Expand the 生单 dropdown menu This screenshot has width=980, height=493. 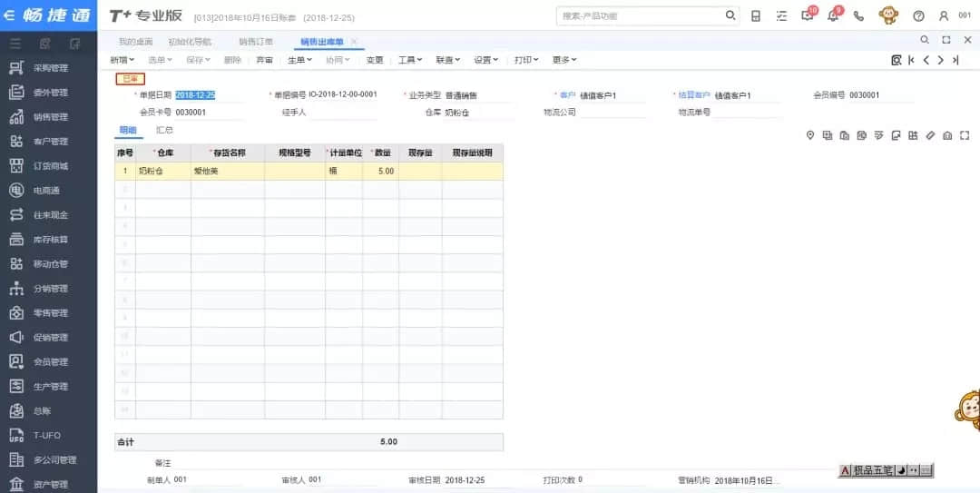[x=299, y=60]
